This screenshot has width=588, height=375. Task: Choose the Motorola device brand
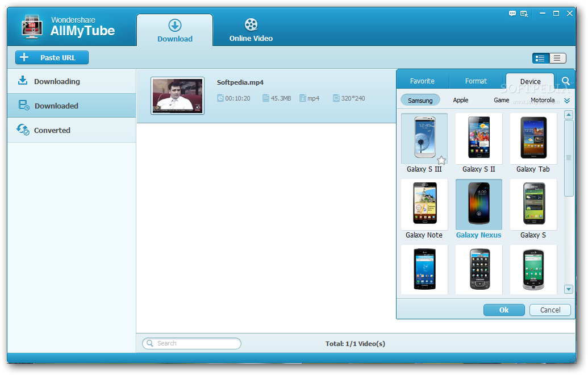[x=543, y=100]
